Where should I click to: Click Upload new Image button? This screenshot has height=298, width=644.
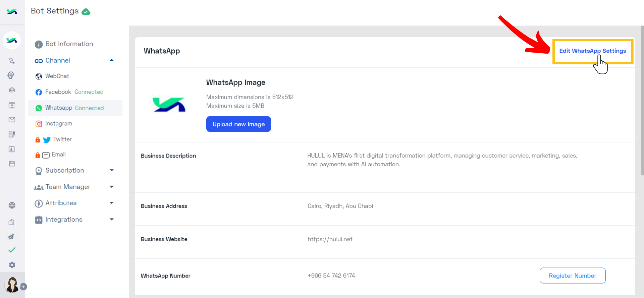tap(238, 124)
